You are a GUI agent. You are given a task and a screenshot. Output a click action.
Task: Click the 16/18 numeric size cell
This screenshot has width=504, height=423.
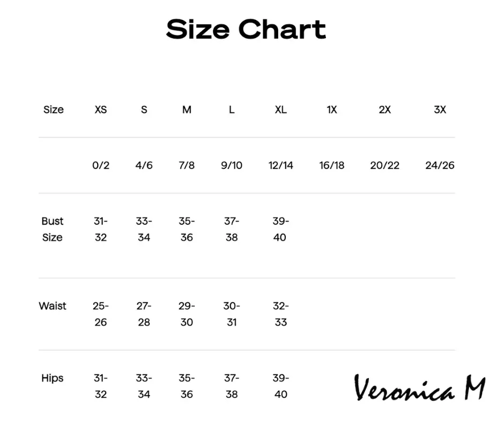332,165
